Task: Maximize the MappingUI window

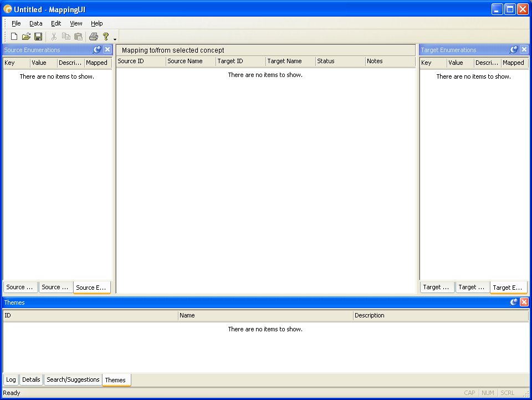Action: [x=510, y=9]
